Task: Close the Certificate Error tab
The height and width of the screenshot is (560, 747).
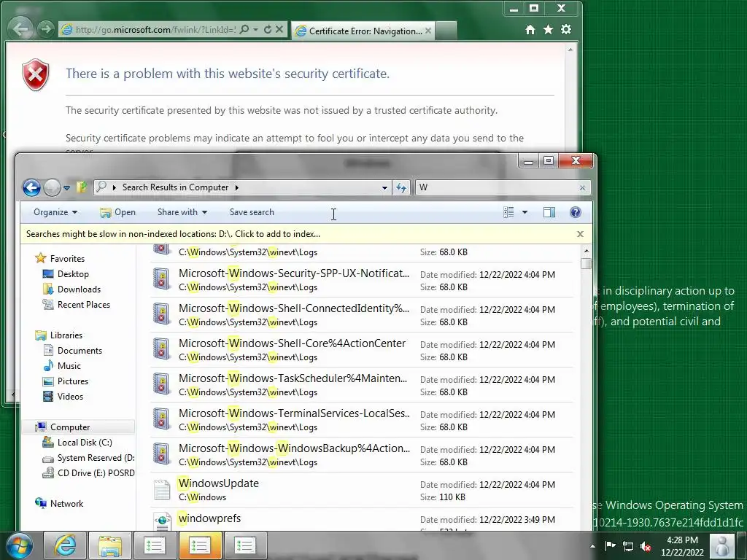Action: pos(427,31)
